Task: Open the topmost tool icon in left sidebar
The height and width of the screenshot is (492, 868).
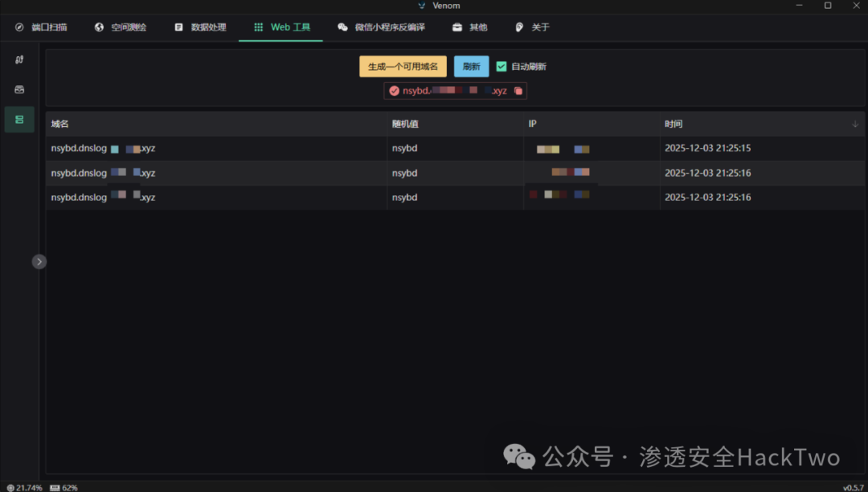Action: pos(19,59)
